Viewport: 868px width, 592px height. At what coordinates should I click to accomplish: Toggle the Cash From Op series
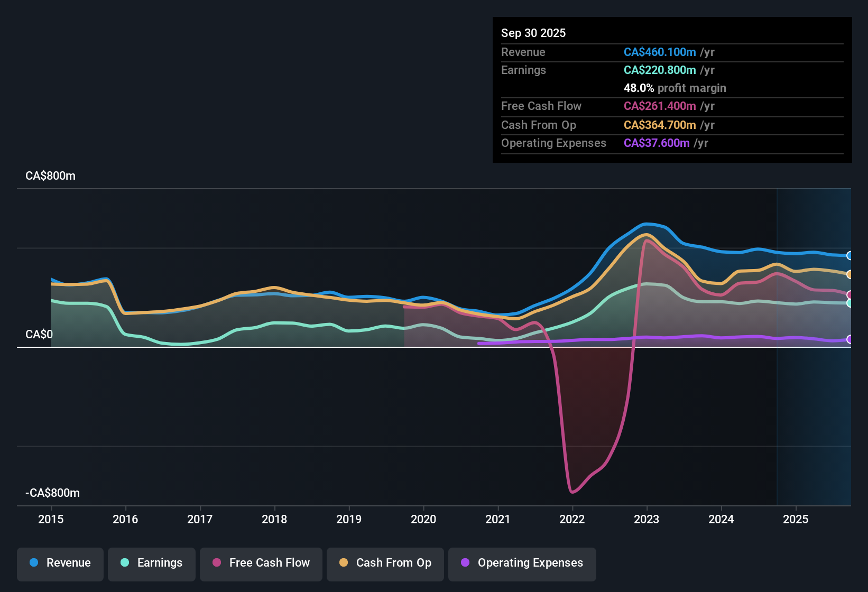tap(385, 563)
